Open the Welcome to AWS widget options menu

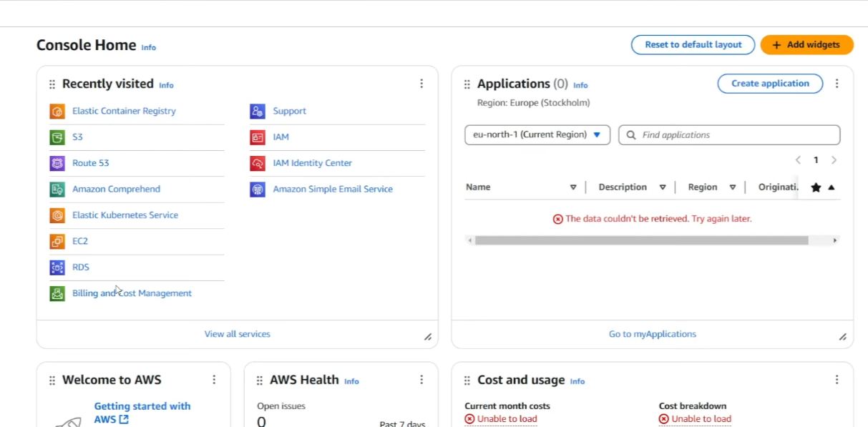pyautogui.click(x=214, y=380)
